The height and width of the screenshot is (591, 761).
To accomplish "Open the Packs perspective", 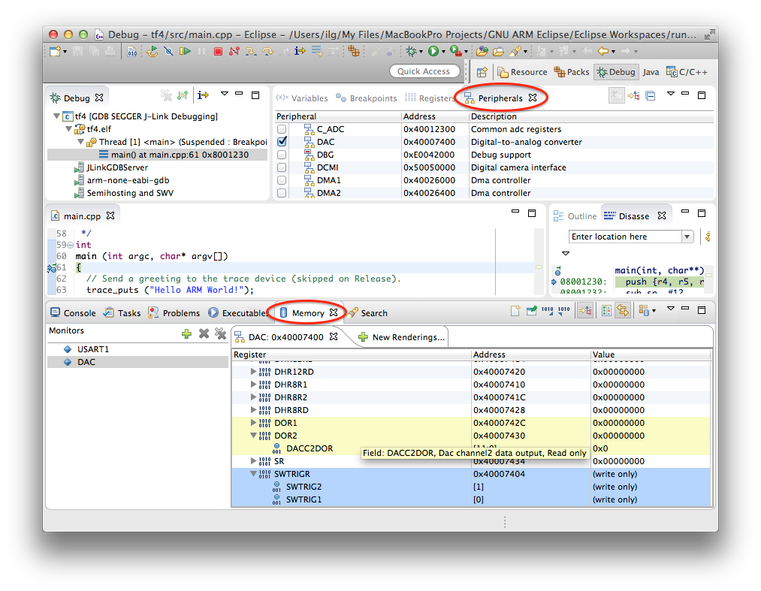I will tap(571, 72).
